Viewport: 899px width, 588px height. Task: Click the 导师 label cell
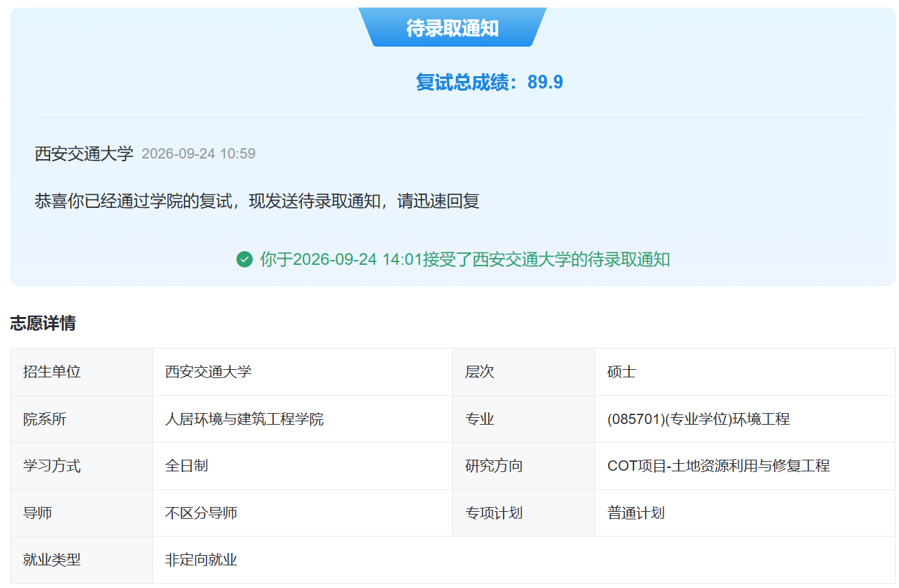82,513
